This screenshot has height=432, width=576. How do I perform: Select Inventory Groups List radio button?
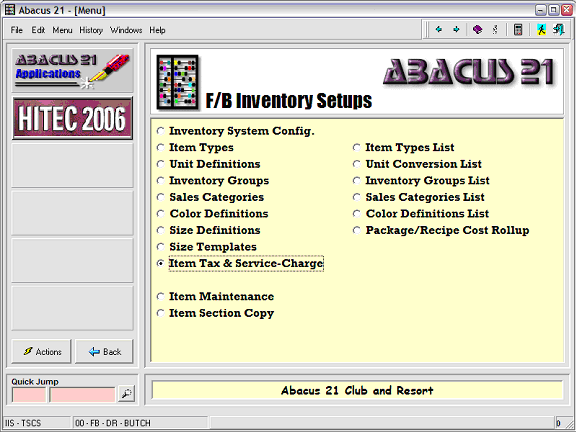point(356,180)
